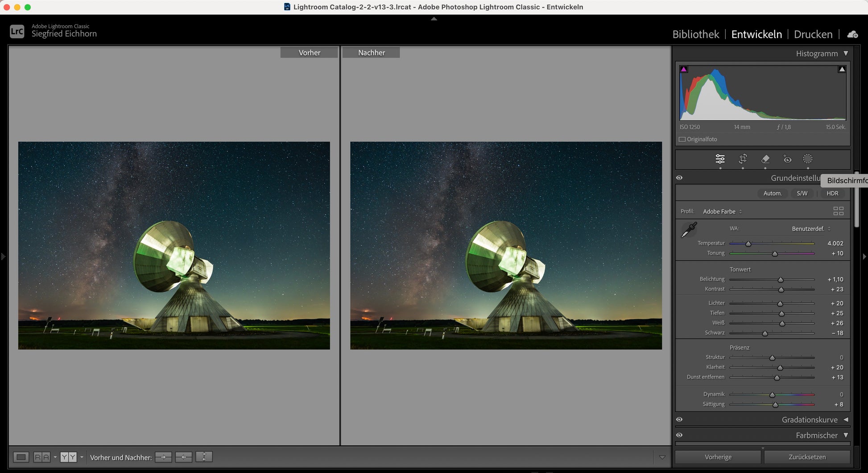Copy before settings to after arrow button
The width and height of the screenshot is (868, 473).
click(163, 457)
